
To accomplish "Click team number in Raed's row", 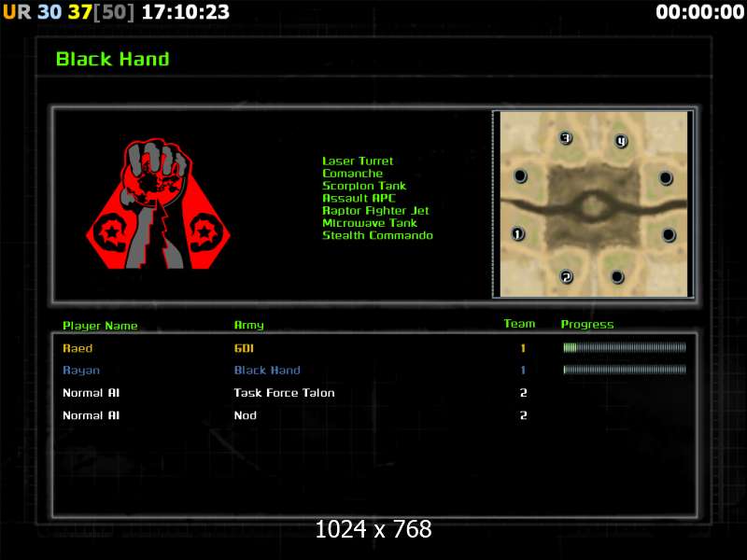I will tap(523, 348).
